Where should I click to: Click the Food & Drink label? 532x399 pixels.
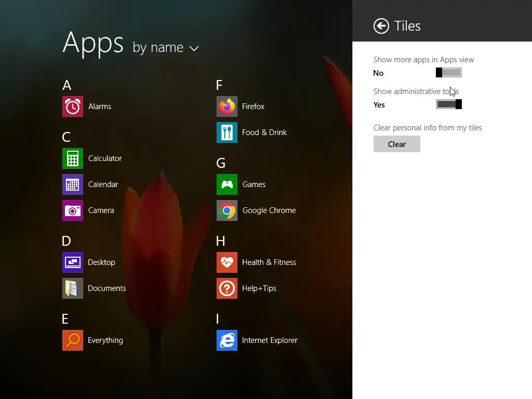(x=264, y=132)
